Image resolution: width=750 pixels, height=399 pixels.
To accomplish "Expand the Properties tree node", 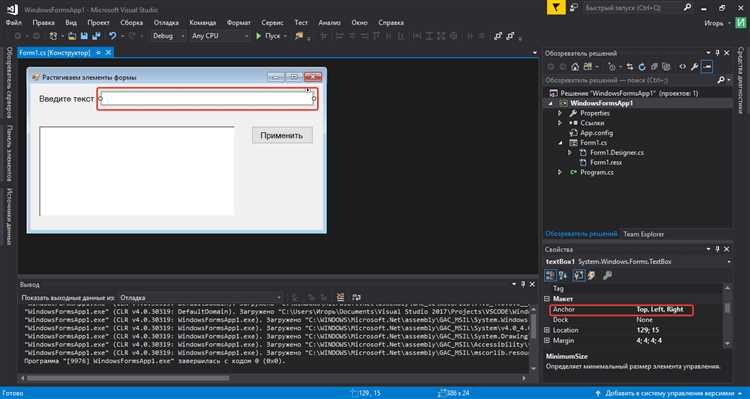I will tap(560, 113).
